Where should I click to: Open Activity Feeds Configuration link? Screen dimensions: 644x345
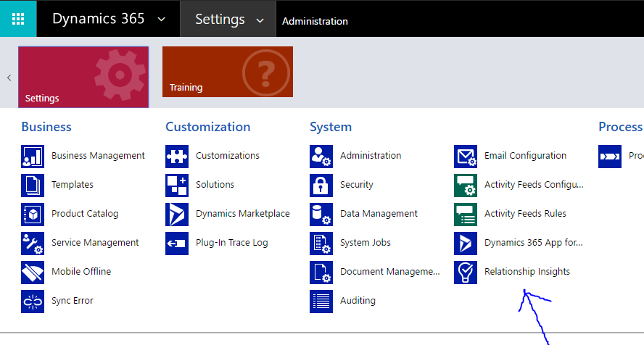click(x=534, y=185)
